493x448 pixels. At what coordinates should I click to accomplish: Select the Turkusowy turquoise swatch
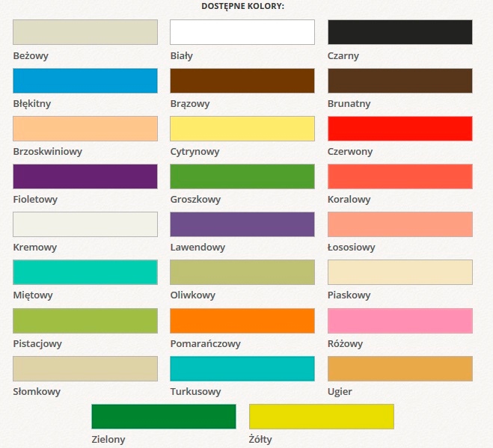(242, 369)
